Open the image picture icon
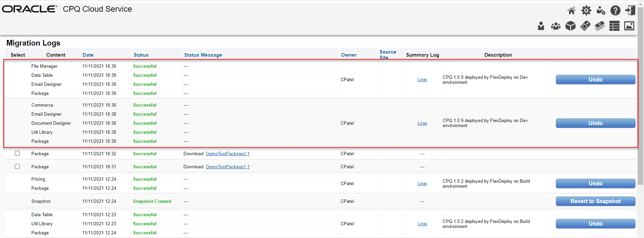Viewport: 644px width, 238px height. [x=629, y=26]
